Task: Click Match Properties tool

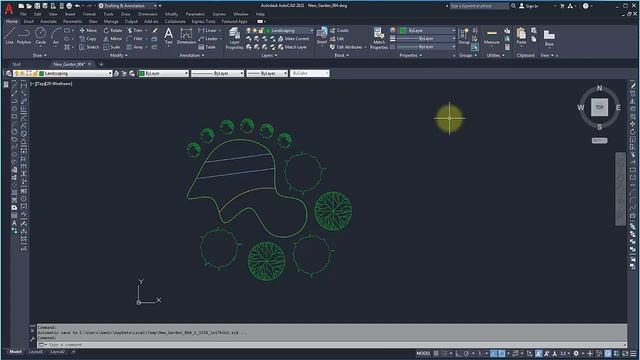Action: (x=379, y=38)
